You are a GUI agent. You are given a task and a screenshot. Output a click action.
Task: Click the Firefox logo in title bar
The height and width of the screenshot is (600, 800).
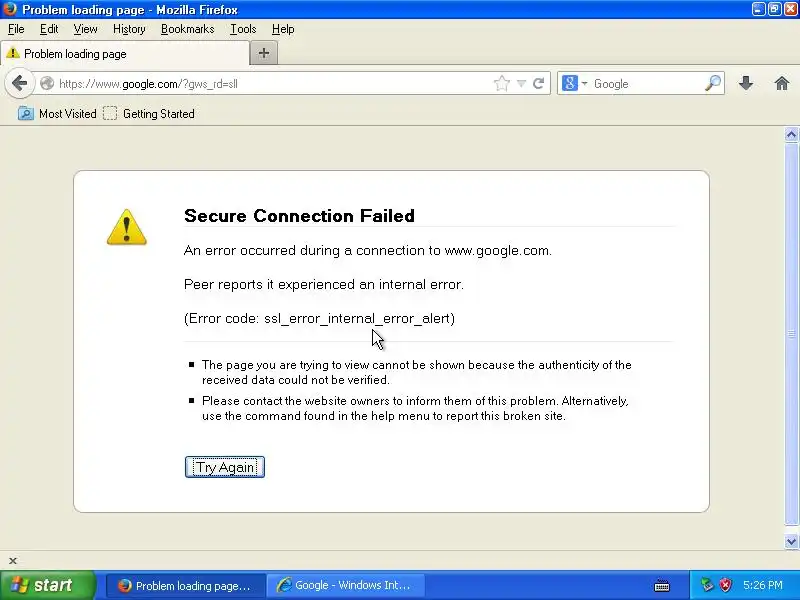point(10,9)
